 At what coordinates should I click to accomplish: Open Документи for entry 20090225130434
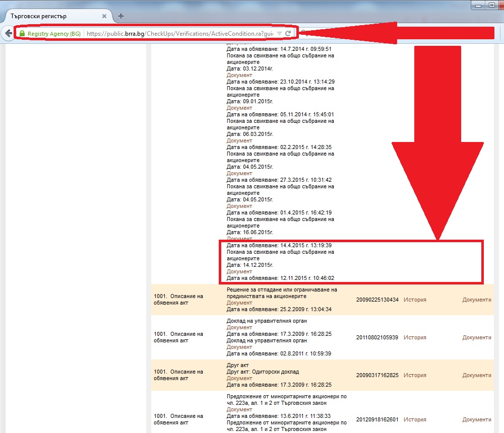476,300
